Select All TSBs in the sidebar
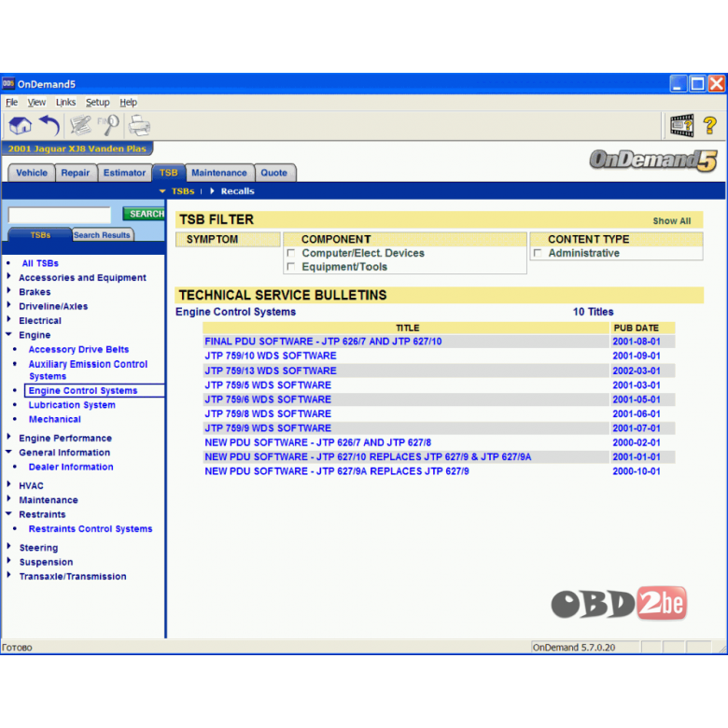 [x=40, y=263]
